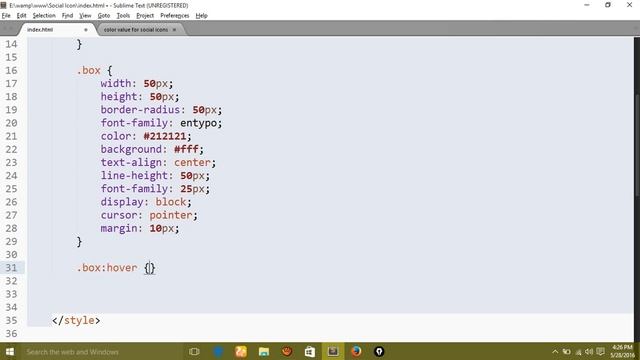The width and height of the screenshot is (640, 360).
Task: Click line number 16 in gutter
Action: (11, 70)
